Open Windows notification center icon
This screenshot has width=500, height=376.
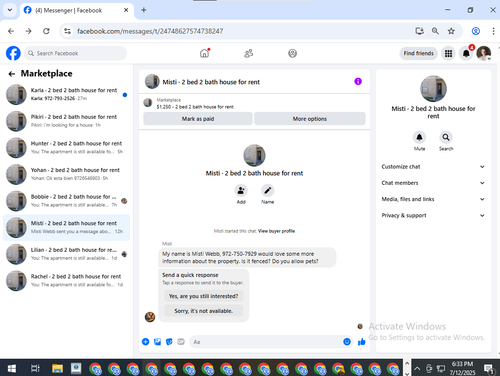pyautogui.click(x=489, y=369)
